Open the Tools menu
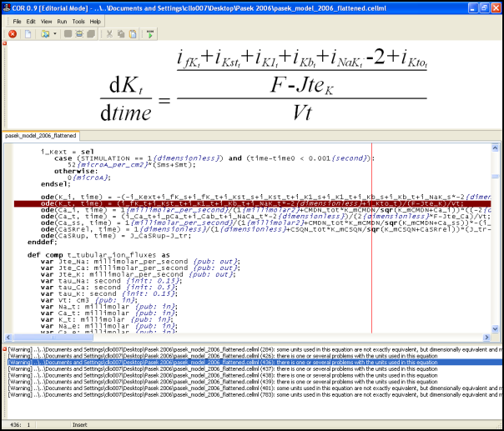Viewport: 504px width, 431px height. [x=78, y=22]
